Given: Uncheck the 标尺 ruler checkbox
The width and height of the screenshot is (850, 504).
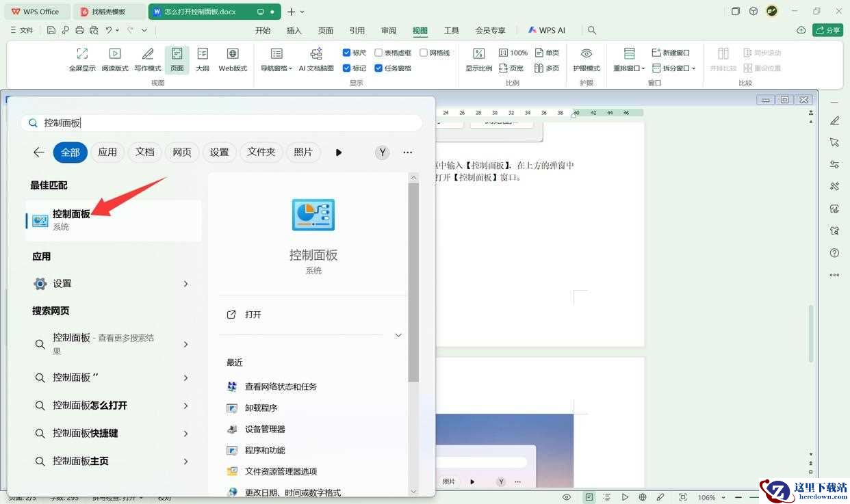Looking at the screenshot, I should 347,53.
